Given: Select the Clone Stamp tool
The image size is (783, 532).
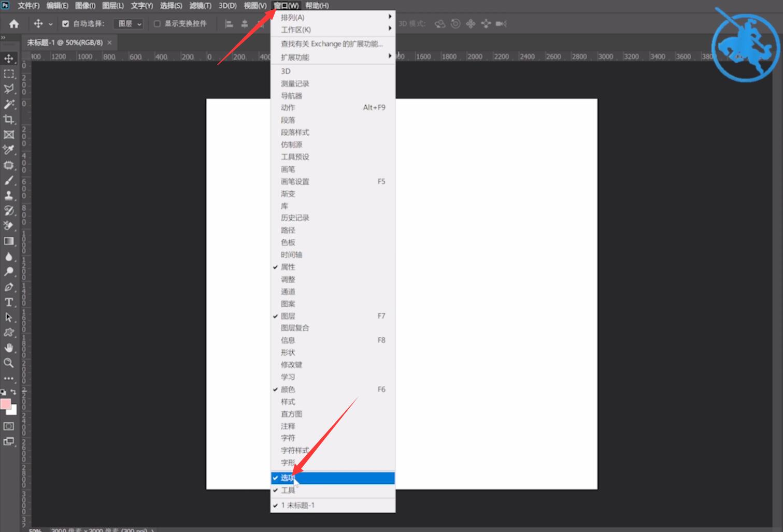Looking at the screenshot, I should coord(9,195).
